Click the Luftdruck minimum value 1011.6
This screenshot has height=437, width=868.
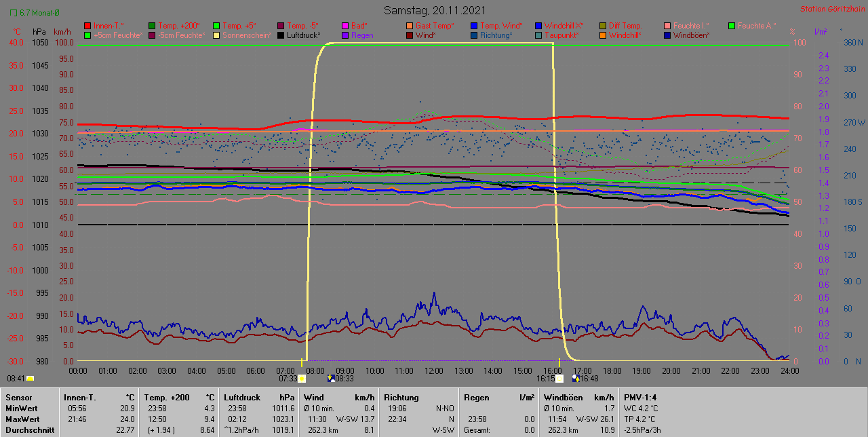click(282, 408)
